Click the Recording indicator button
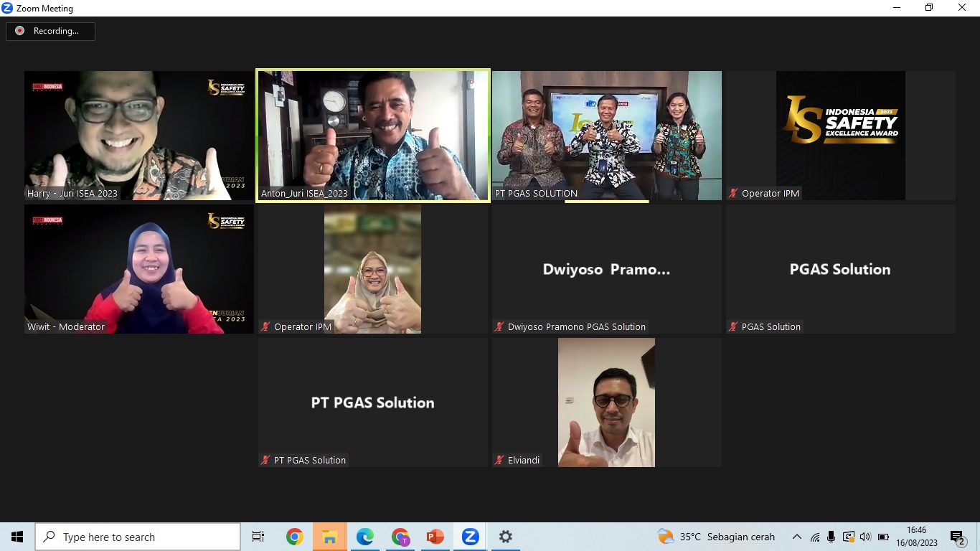 click(x=50, y=31)
